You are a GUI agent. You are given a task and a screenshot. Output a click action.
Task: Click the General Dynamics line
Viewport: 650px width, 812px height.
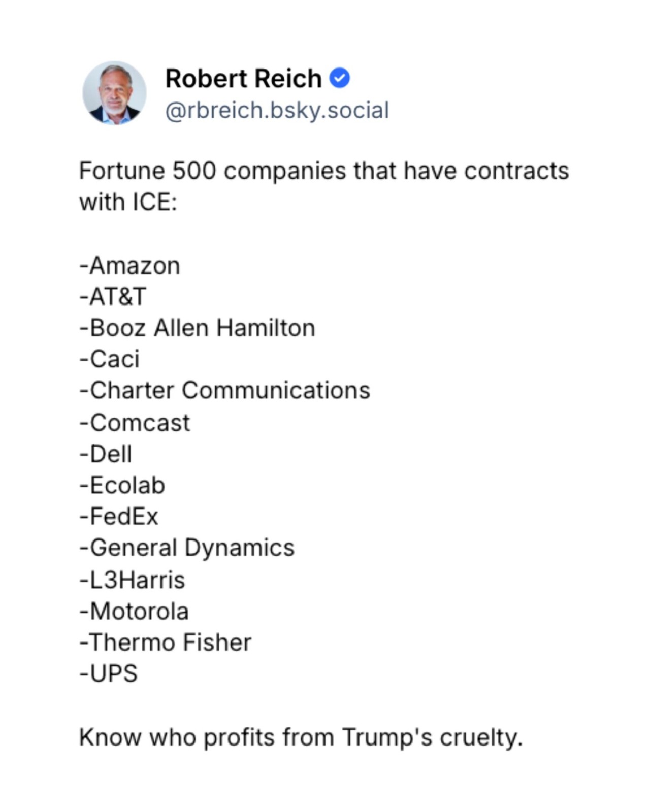click(x=187, y=548)
